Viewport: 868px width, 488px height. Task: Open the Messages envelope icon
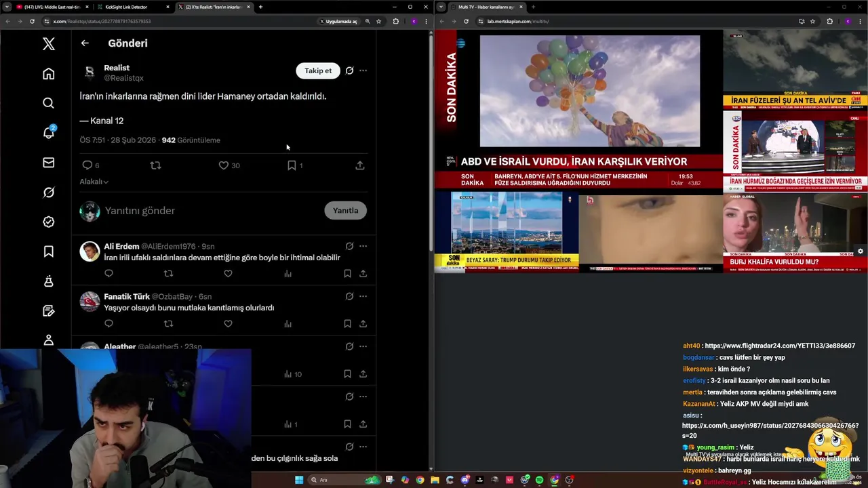point(48,163)
